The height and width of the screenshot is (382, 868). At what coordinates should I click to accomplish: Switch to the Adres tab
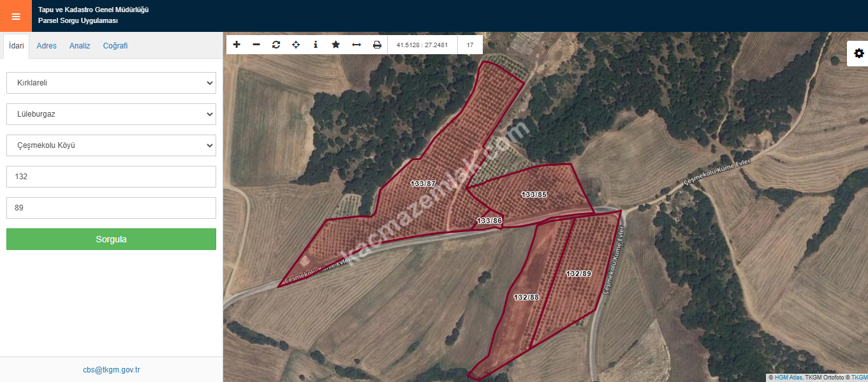click(x=47, y=46)
